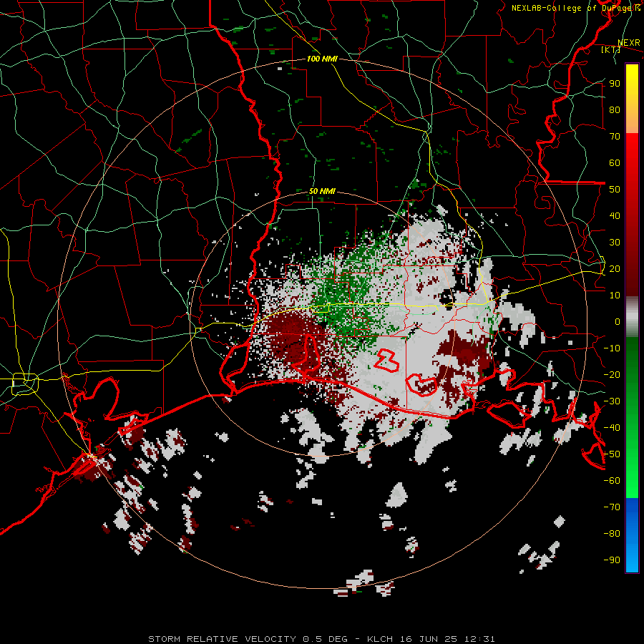Click the -40 value on the velocity scale
The width and height of the screenshot is (644, 644).
(612, 428)
